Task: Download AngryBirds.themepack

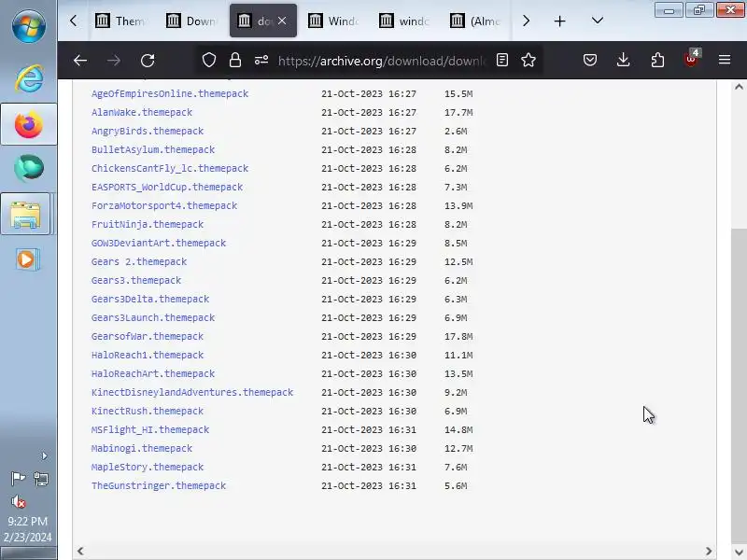Action: tap(148, 131)
